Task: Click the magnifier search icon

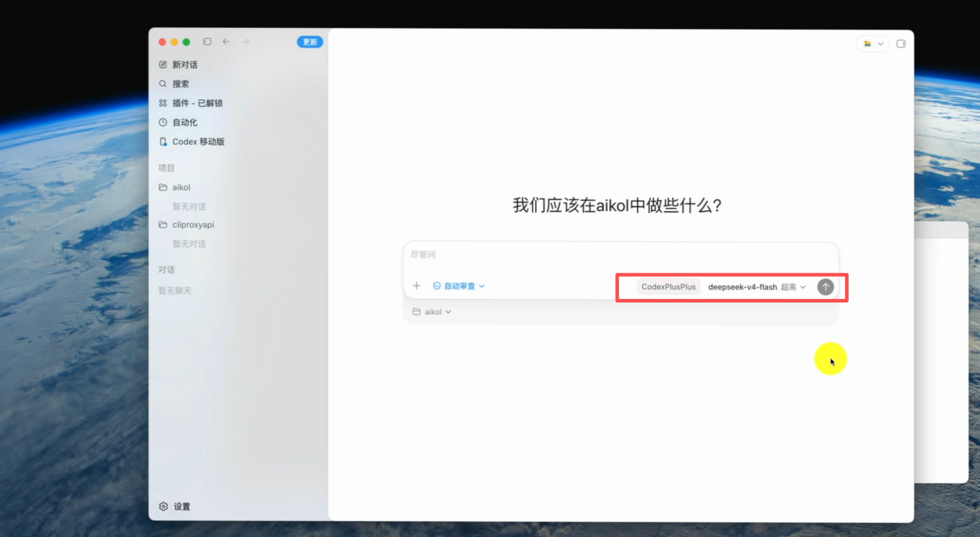Action: click(x=163, y=84)
